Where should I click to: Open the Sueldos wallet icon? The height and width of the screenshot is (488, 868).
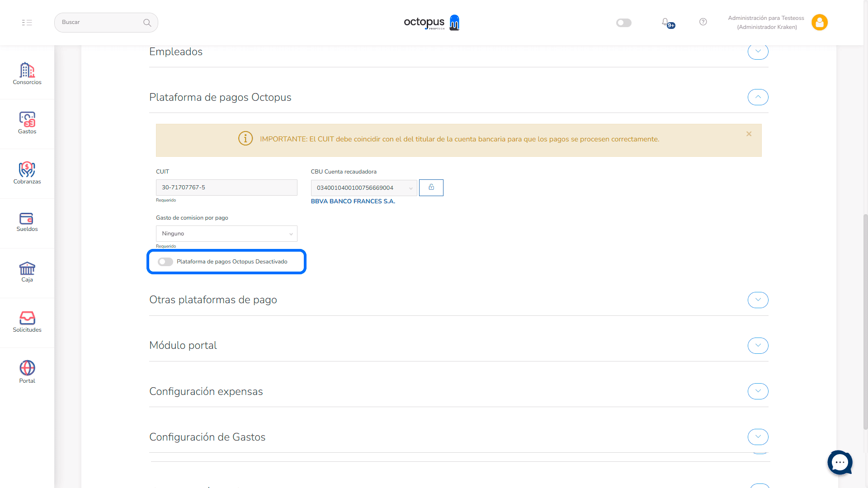[x=27, y=222]
